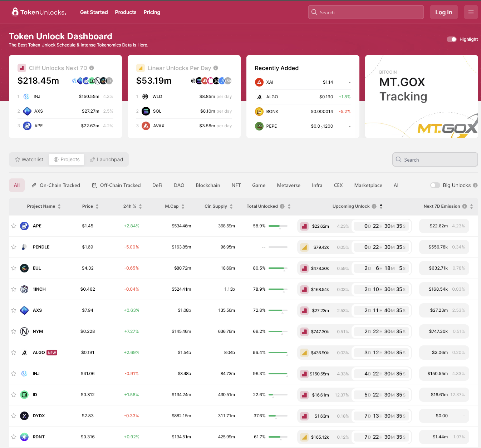This screenshot has height=448, width=481.
Task: Click the cliff unlock icon in INJ row
Action: click(x=304, y=374)
